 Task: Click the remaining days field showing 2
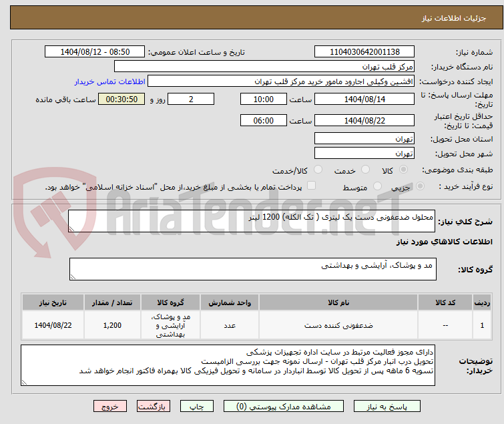point(191,99)
